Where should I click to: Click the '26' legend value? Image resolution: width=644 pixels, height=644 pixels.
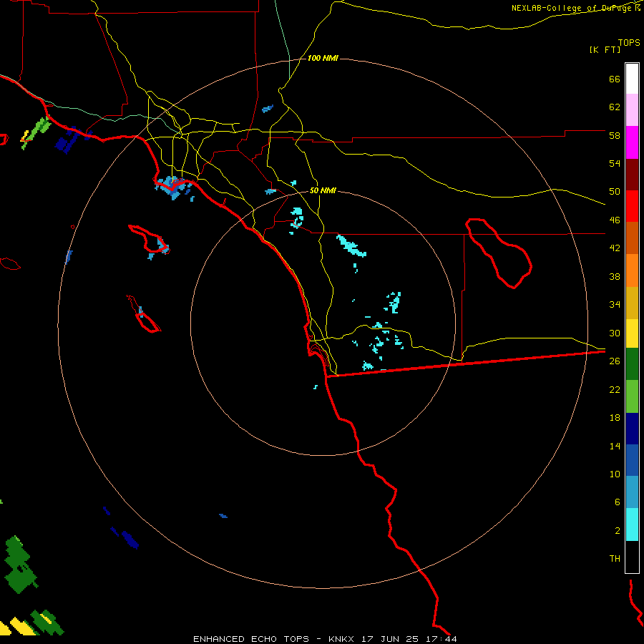pyautogui.click(x=615, y=361)
